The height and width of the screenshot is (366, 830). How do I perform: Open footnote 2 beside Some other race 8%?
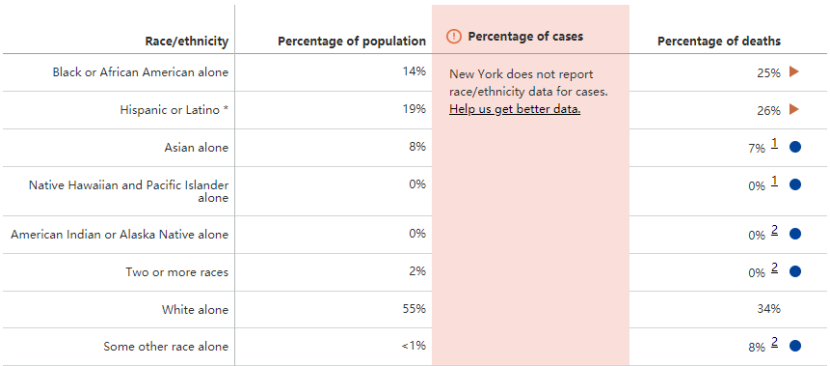[774, 343]
